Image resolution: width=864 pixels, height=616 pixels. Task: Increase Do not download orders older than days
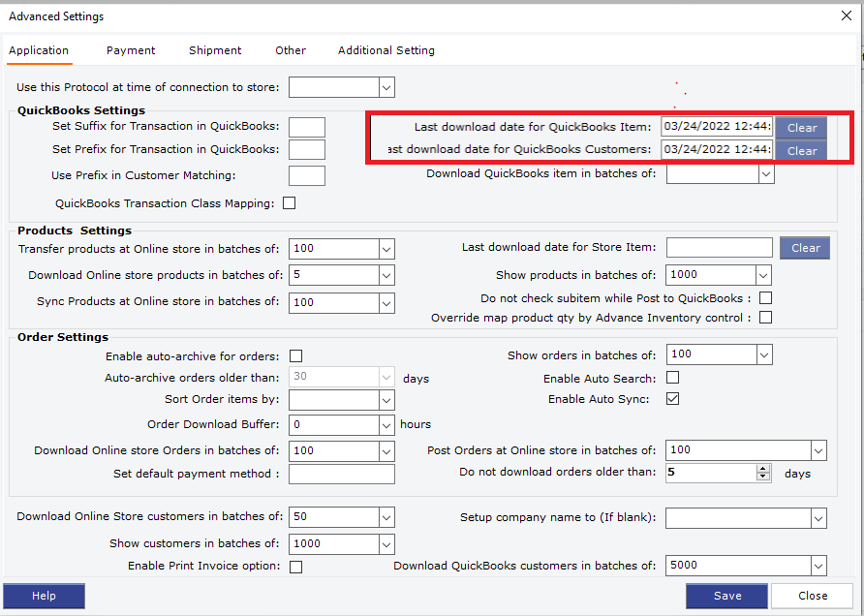[x=763, y=469]
